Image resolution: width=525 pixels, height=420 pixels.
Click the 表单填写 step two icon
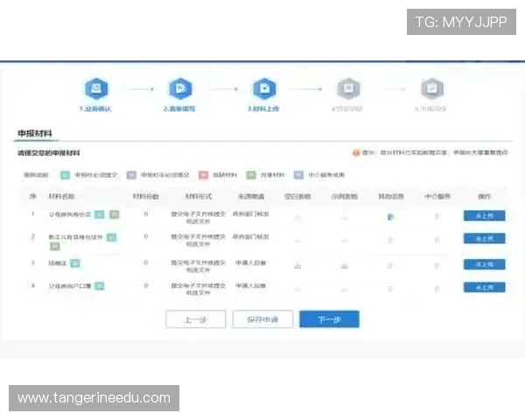(x=178, y=88)
